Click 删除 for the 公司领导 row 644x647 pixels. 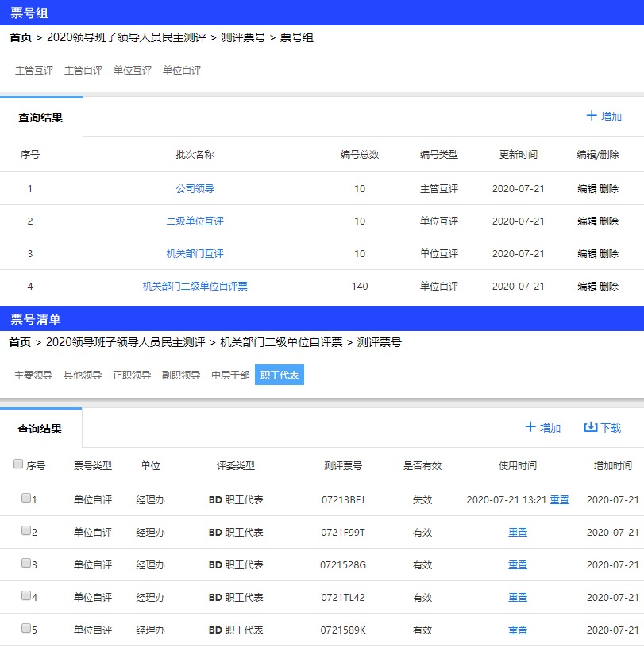point(608,189)
